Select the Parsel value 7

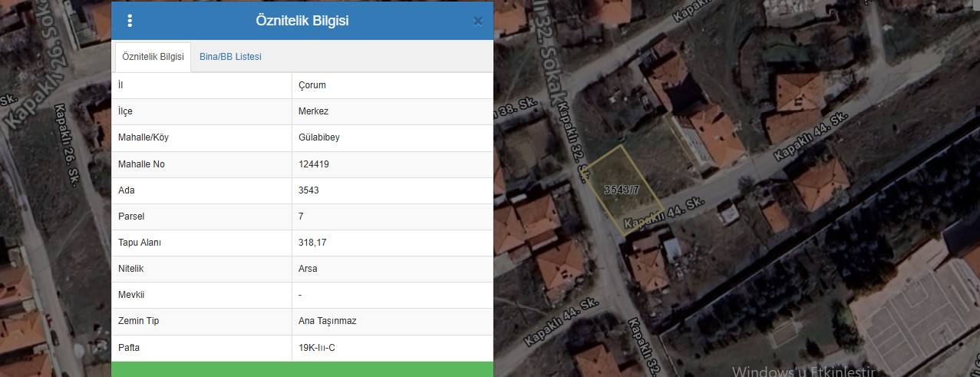pos(301,217)
